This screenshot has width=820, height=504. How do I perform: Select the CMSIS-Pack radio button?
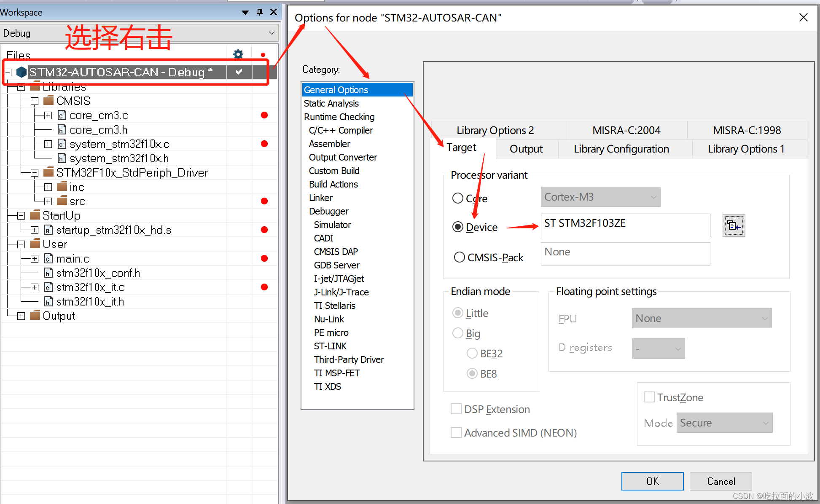(460, 257)
